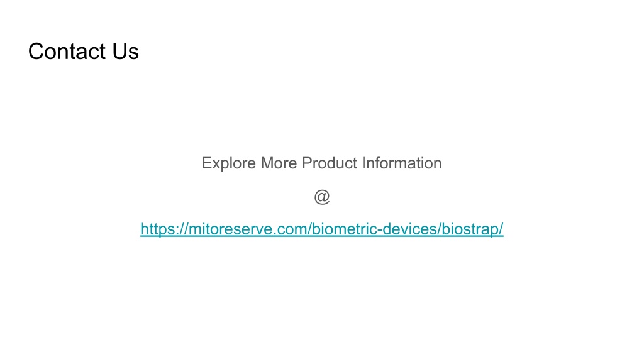
Task: Click the @ symbol on the slide
Action: [x=322, y=197]
